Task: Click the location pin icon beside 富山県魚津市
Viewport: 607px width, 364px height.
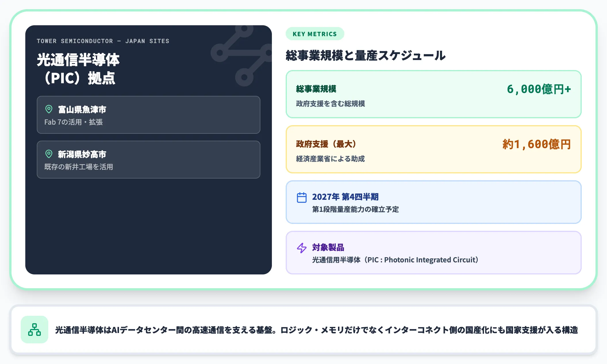Action: click(x=49, y=109)
